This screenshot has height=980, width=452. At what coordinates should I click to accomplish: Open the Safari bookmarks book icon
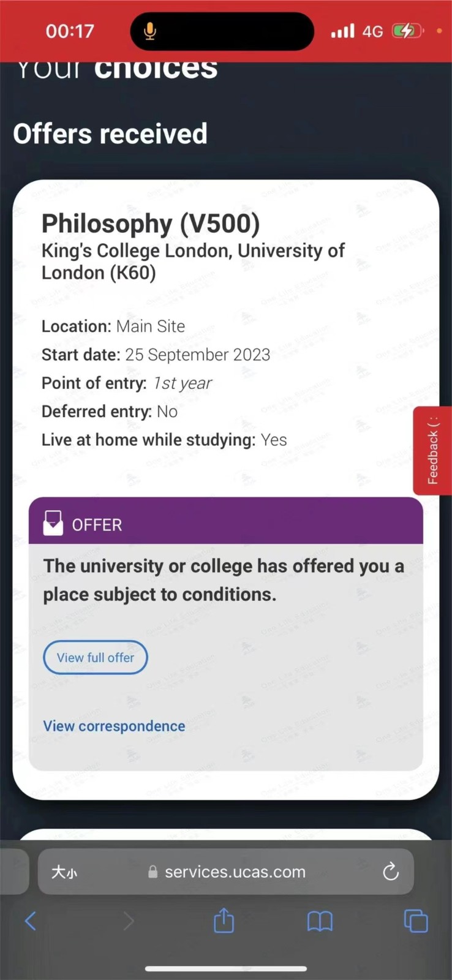coord(320,921)
